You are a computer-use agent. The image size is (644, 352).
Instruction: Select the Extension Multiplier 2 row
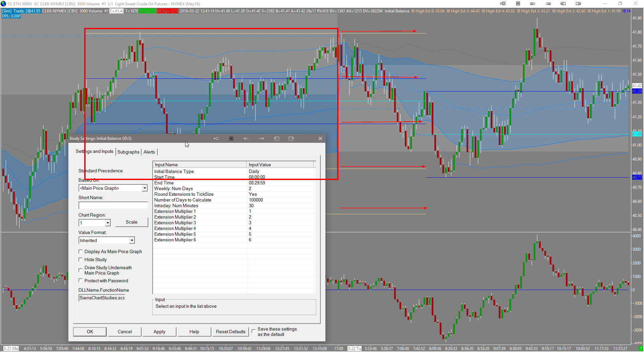[x=234, y=217]
